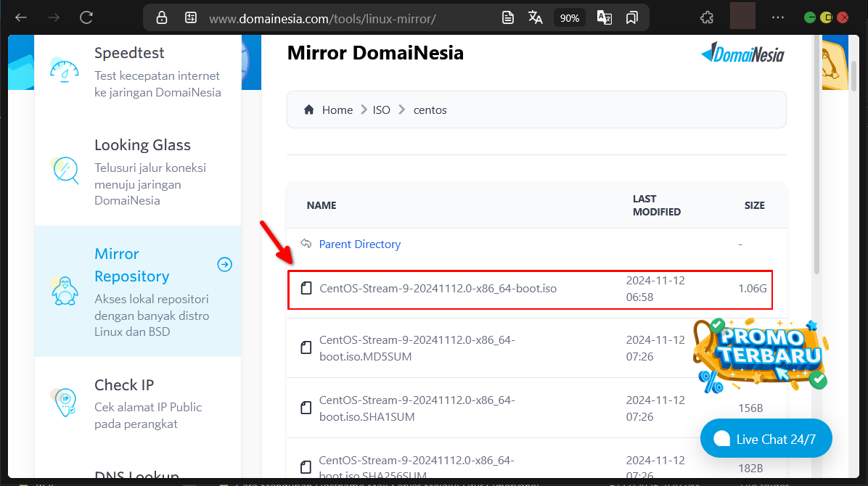The image size is (868, 486).
Task: Open the browser profile avatar
Action: (742, 16)
